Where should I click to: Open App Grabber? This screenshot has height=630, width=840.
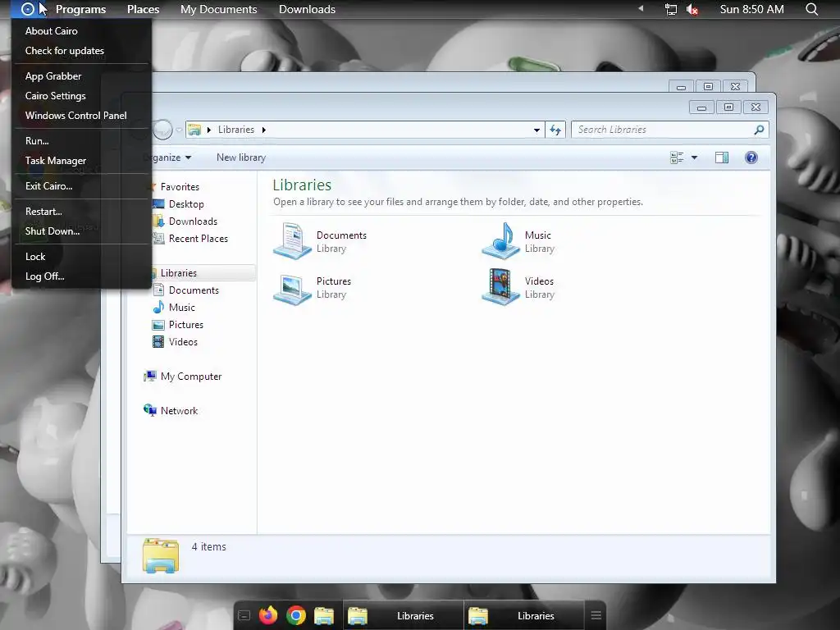tap(81, 76)
